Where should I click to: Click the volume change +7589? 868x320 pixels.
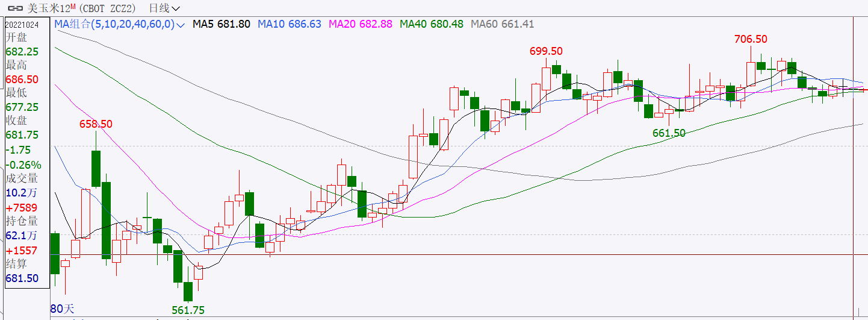pos(22,207)
